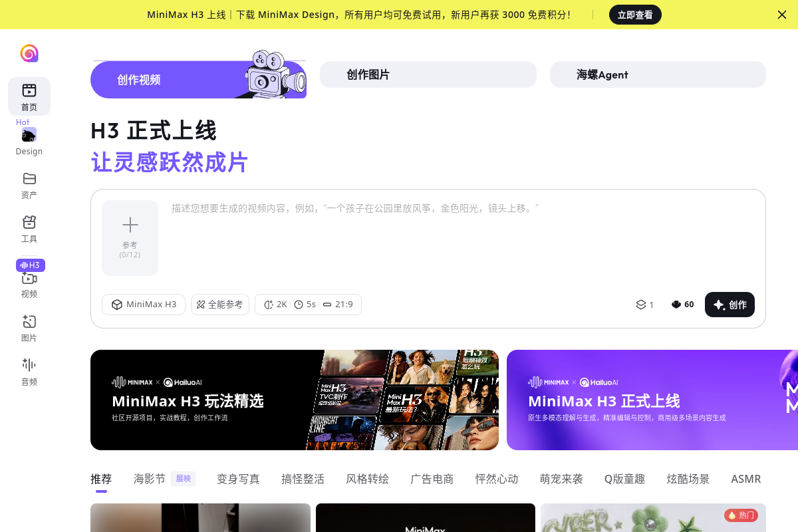Viewport: 798px width, 532px height.
Task: Select the Q版童趣 category tab
Action: click(624, 479)
